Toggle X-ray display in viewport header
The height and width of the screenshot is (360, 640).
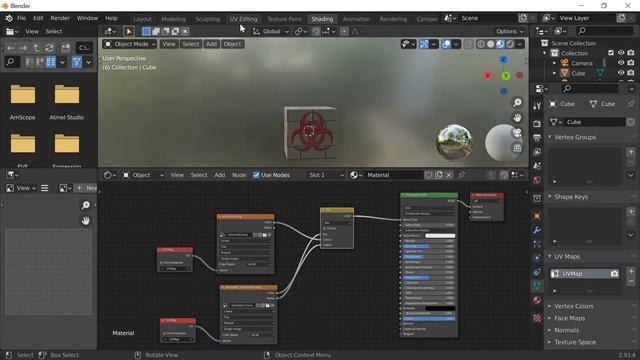[x=469, y=44]
